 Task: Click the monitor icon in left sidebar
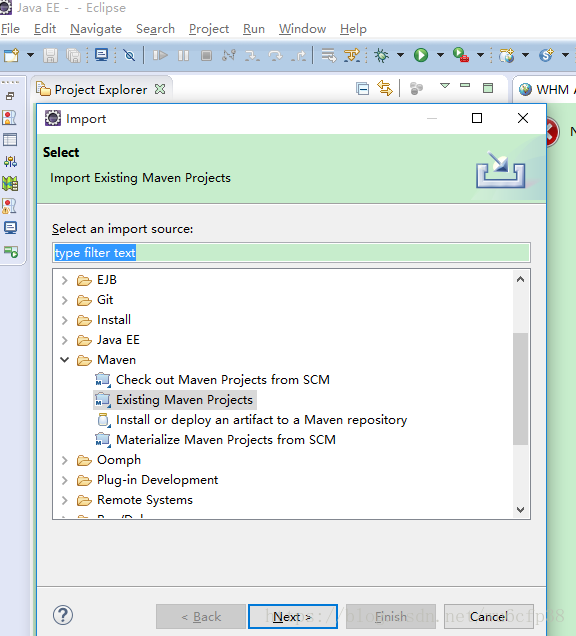click(x=10, y=228)
